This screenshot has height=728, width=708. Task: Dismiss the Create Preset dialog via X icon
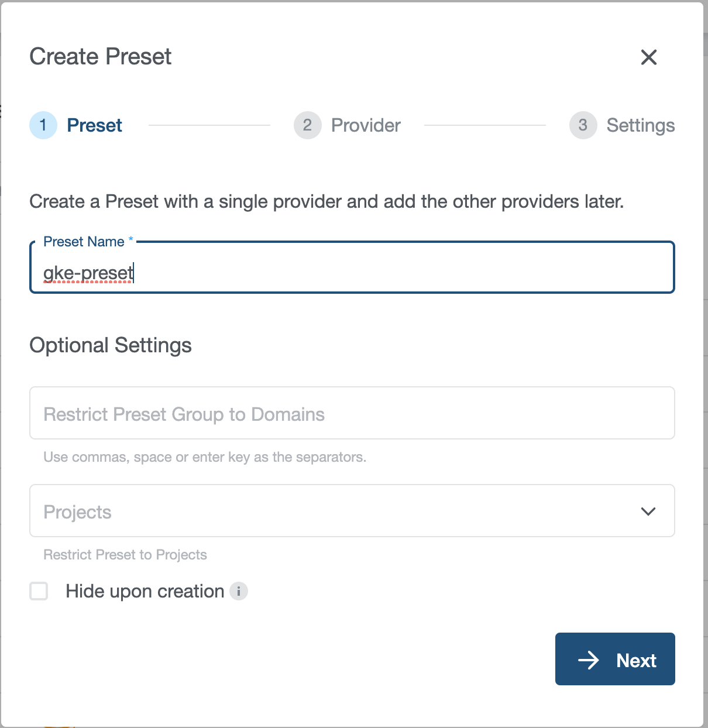pyautogui.click(x=648, y=57)
